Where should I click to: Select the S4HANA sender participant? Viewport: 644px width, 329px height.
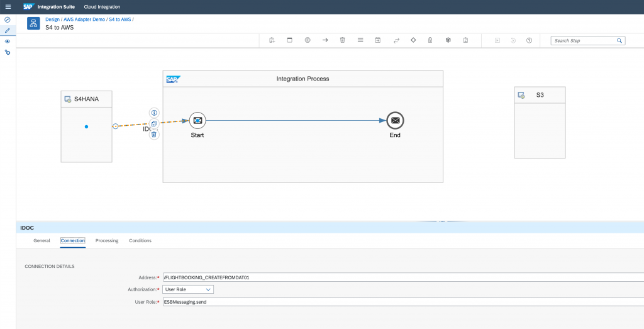(x=86, y=126)
